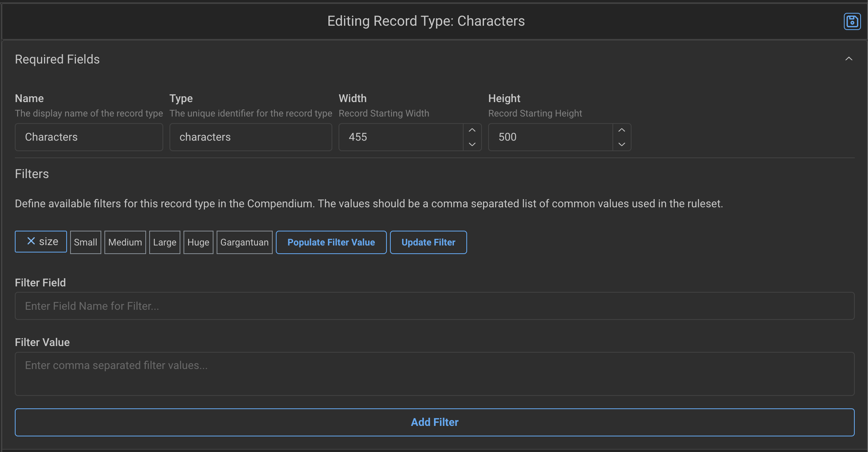Select the Small filter value tag

85,242
